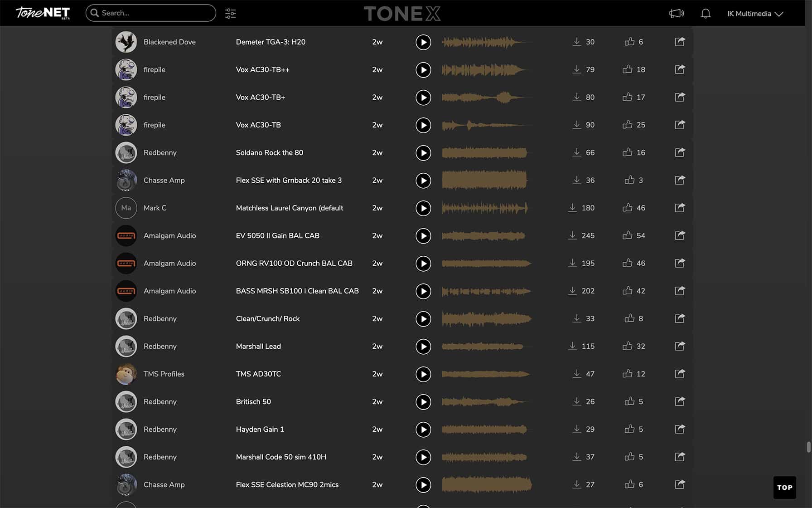
Task: Open announcements megaphone icon
Action: [677, 14]
